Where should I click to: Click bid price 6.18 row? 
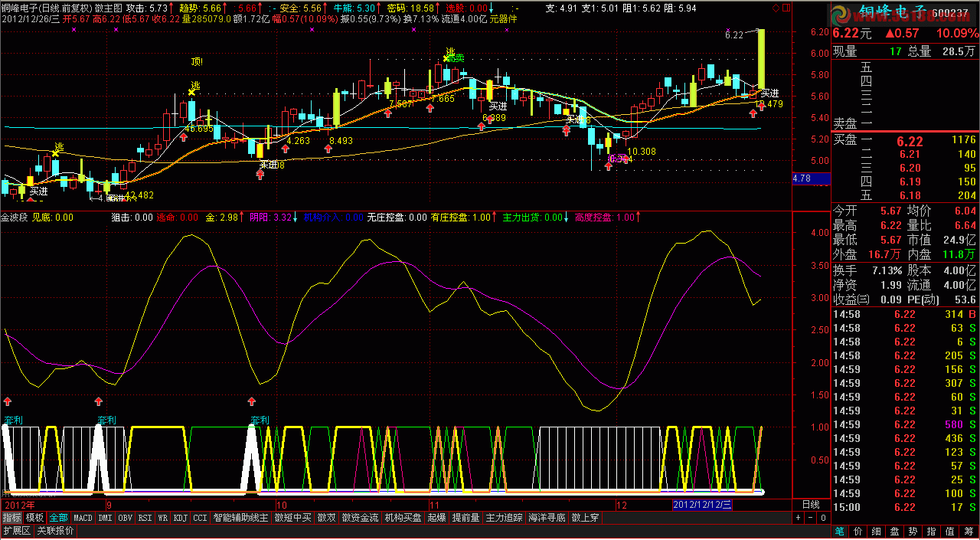[905, 195]
